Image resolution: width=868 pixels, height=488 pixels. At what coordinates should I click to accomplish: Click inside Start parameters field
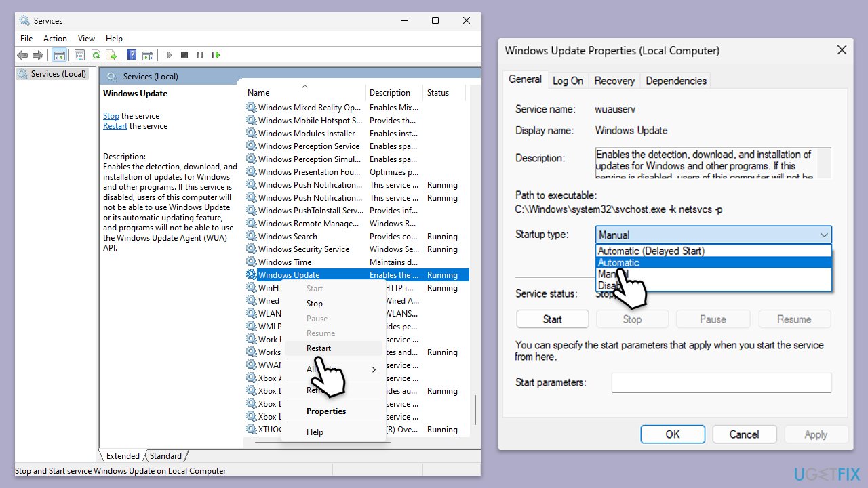click(x=722, y=382)
